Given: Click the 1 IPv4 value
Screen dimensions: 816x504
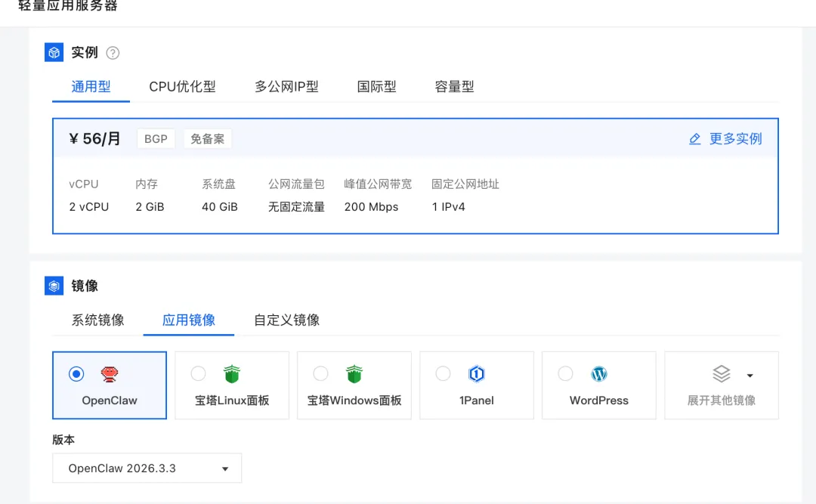Looking at the screenshot, I should pyautogui.click(x=448, y=207).
